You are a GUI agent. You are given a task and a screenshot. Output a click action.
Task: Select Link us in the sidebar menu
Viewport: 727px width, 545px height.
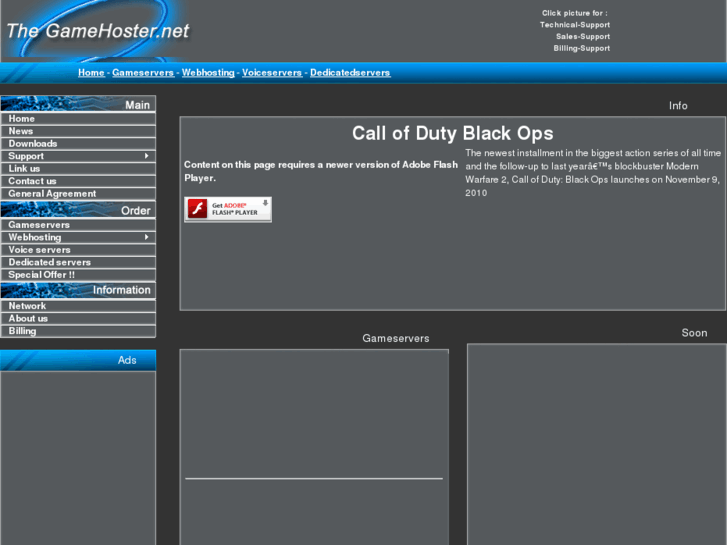pos(78,169)
